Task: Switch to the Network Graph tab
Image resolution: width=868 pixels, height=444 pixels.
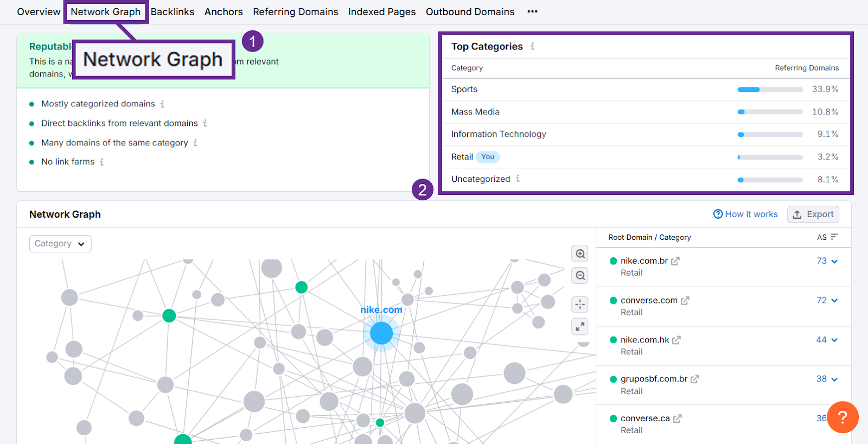Action: pos(106,12)
